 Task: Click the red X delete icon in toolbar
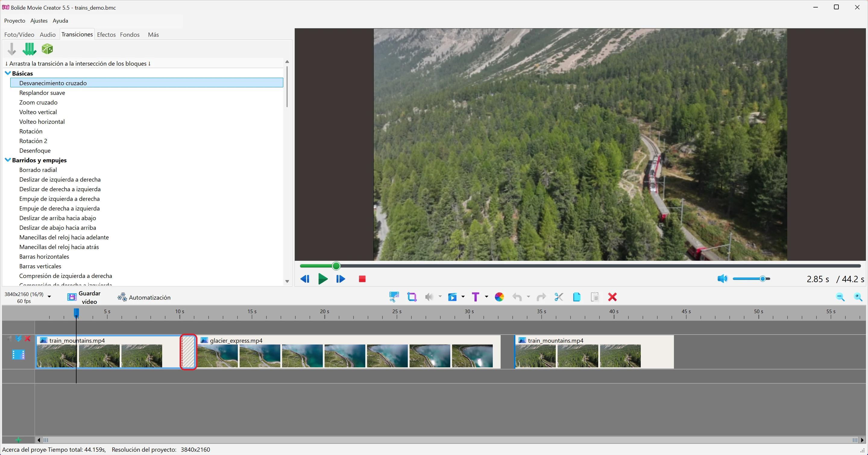(x=612, y=297)
